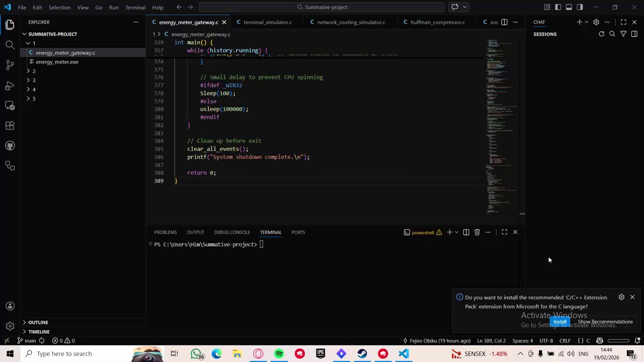Toggle the bottom panel layout button
This screenshot has width=644, height=362.
click(569, 7)
